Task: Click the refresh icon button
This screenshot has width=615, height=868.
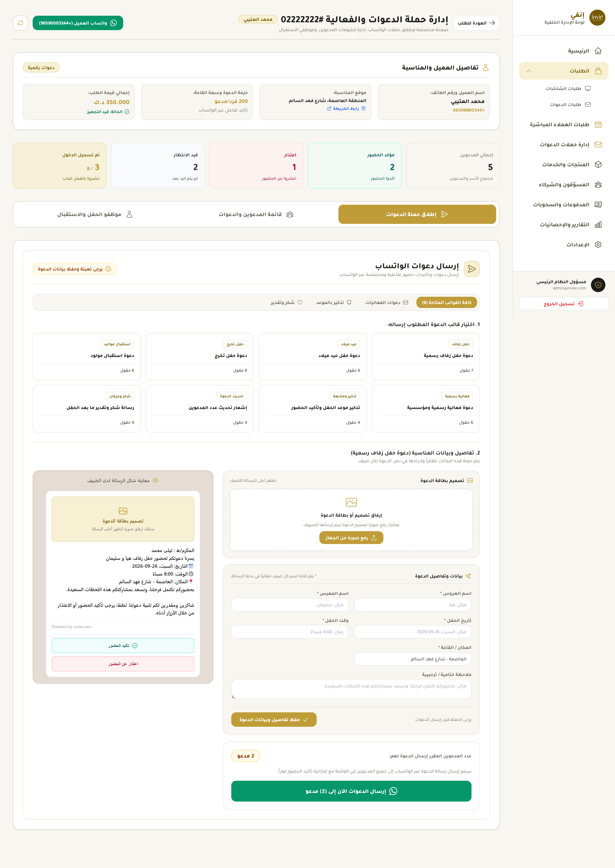Action: [20, 23]
